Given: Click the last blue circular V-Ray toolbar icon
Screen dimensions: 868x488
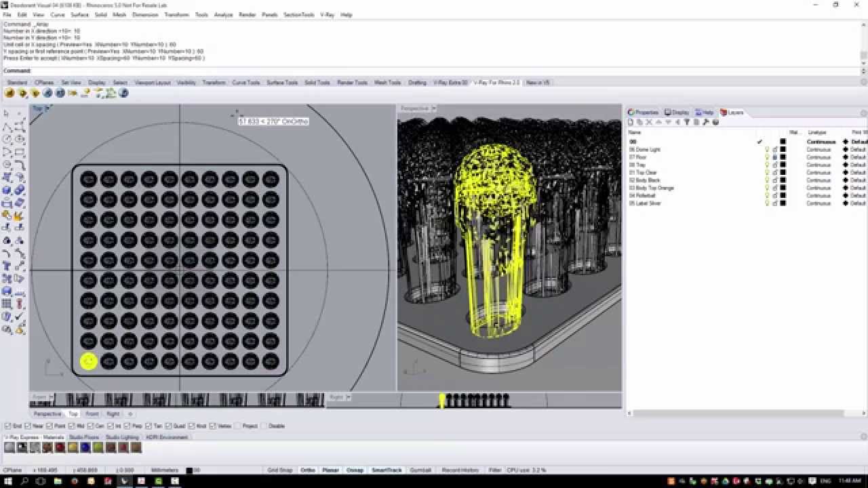Looking at the screenshot, I should (124, 93).
